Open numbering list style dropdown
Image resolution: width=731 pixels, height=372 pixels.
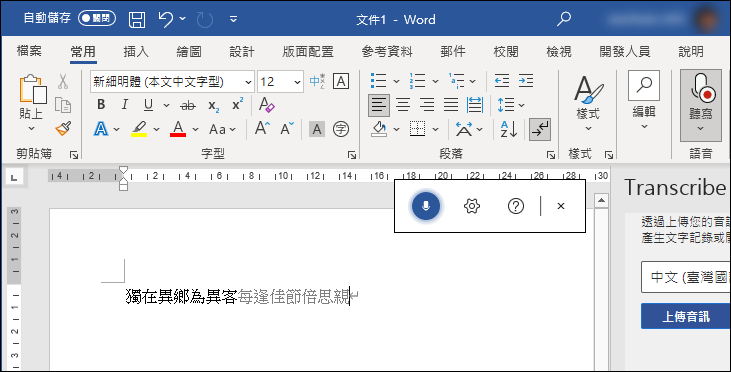[435, 81]
